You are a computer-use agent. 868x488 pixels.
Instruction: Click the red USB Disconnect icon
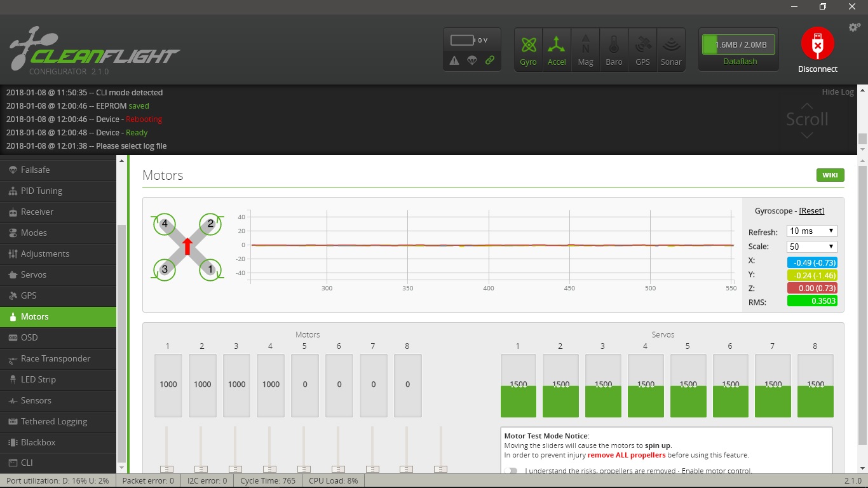tap(817, 44)
